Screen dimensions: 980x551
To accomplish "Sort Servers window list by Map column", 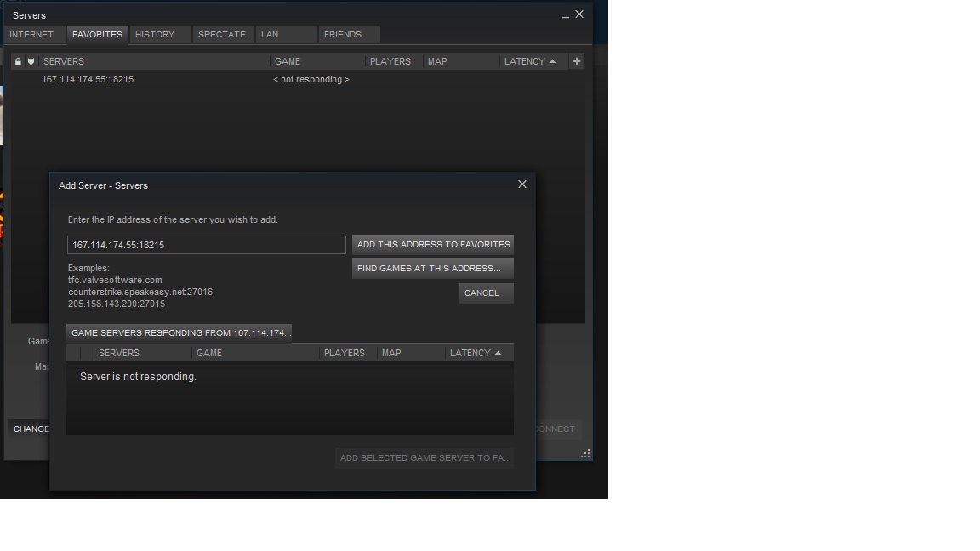I will 461,61.
